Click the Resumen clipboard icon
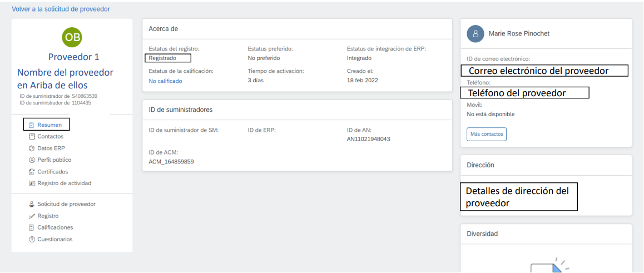 point(31,125)
